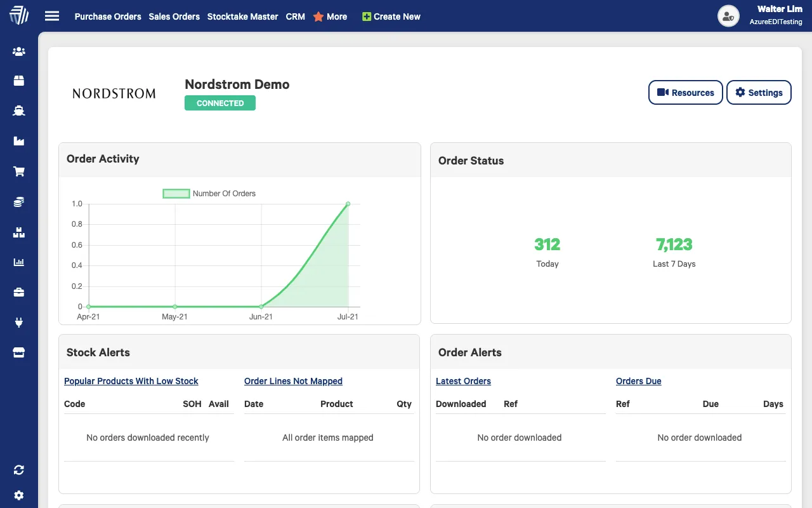Click the Downloaded column header
The width and height of the screenshot is (812, 508).
pos(461,404)
